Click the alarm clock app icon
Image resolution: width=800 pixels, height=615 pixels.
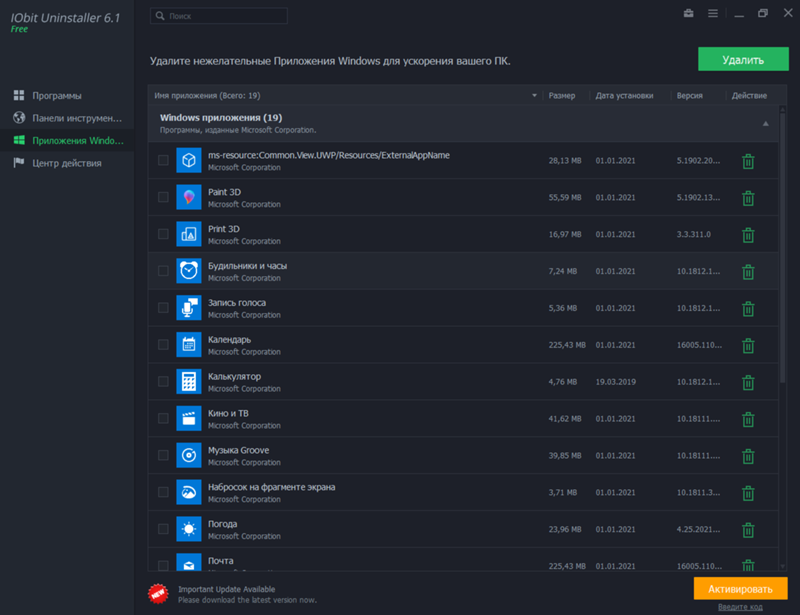click(189, 270)
